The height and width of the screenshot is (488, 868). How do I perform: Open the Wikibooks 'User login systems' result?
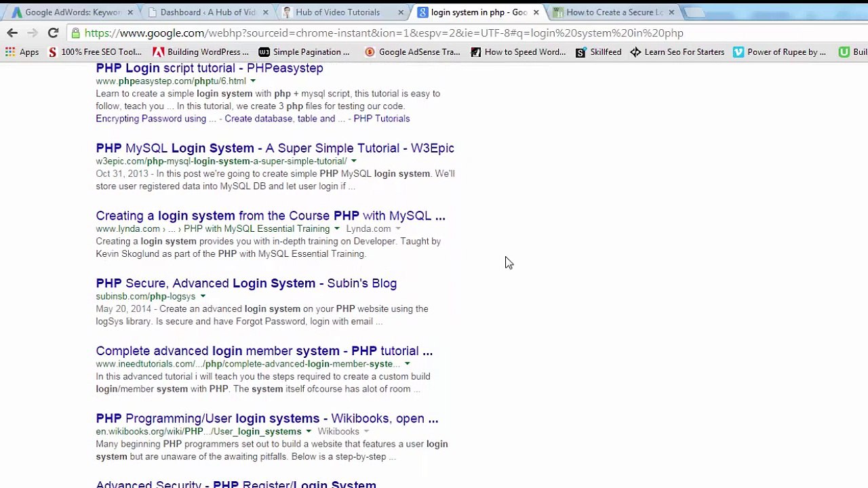[267, 418]
